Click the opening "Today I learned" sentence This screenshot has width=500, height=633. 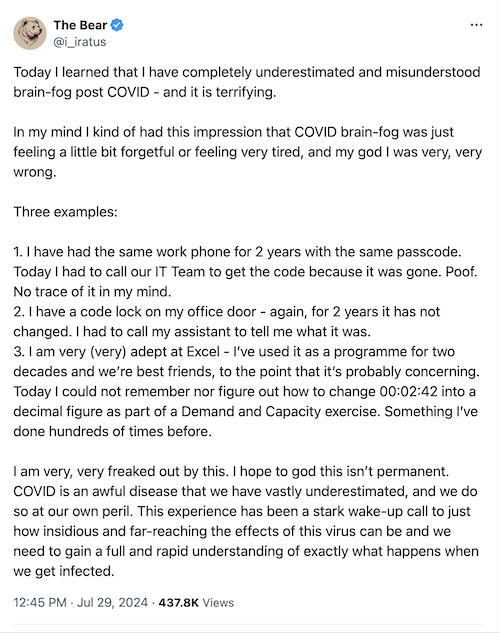tap(247, 82)
